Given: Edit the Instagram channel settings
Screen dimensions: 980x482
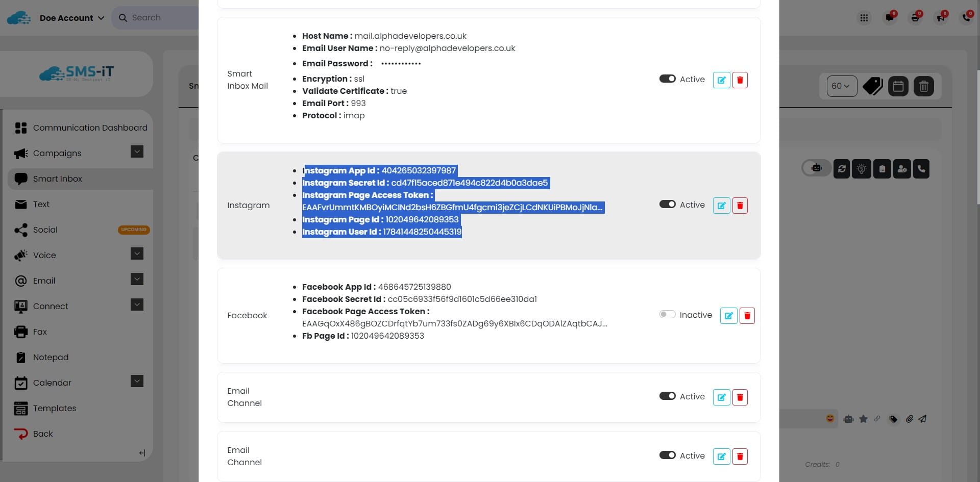Looking at the screenshot, I should (x=721, y=206).
